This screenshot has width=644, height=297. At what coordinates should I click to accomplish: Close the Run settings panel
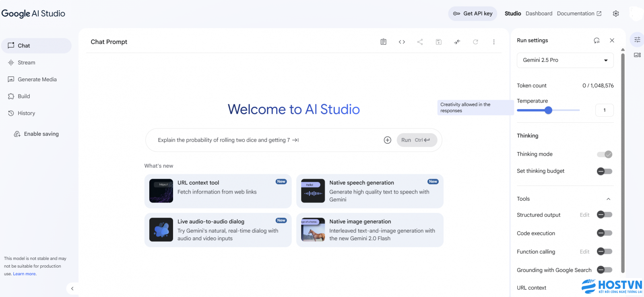point(612,40)
